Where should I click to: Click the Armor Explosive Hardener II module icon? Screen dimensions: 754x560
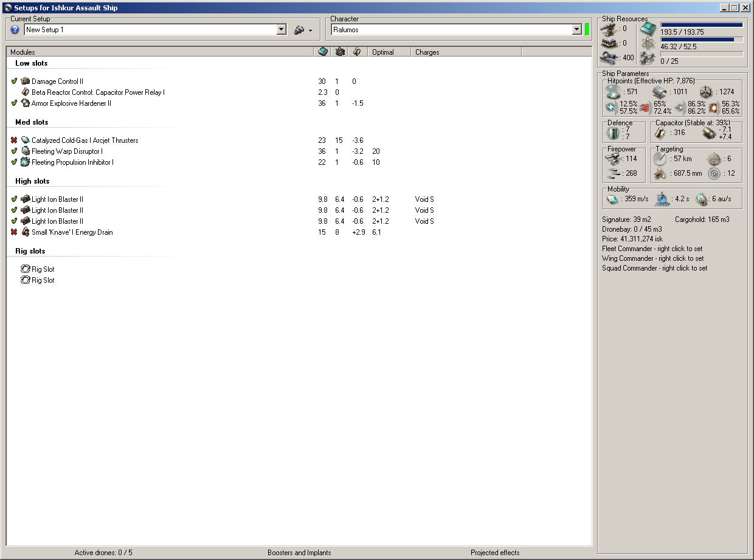click(x=26, y=103)
